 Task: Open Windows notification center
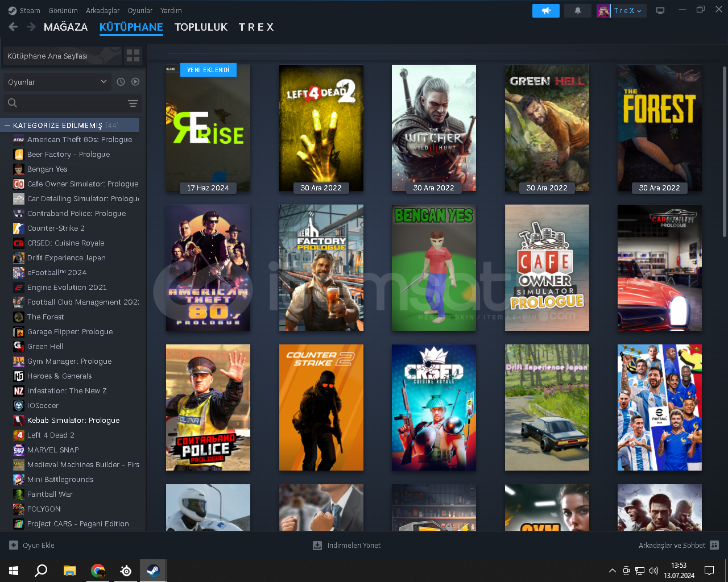pyautogui.click(x=709, y=571)
